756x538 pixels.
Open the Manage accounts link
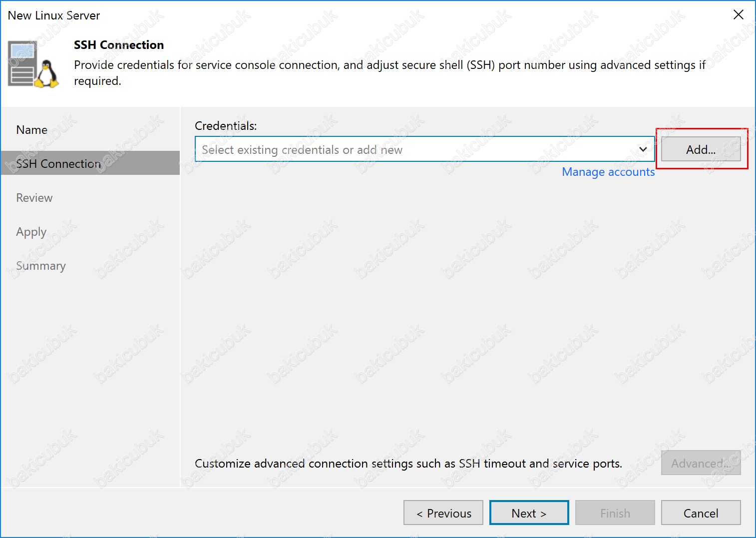(608, 172)
